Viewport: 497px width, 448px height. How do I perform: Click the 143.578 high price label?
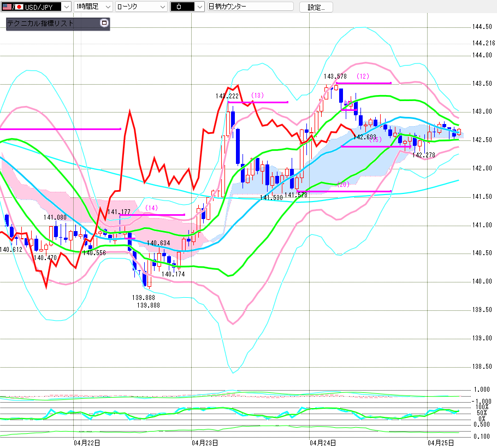click(x=335, y=76)
